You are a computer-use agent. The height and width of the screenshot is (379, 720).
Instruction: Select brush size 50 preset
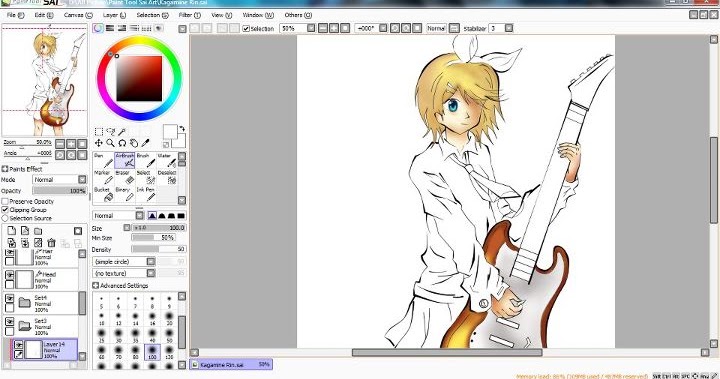(169, 335)
